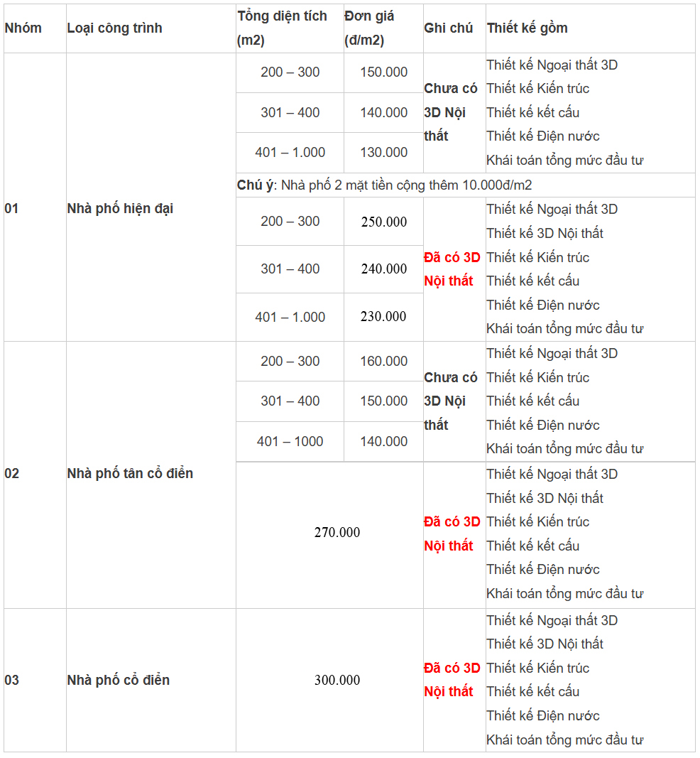Click the "Nhà phố hiện đại" cell
Viewport: 700px width, 758px height.
[120, 209]
